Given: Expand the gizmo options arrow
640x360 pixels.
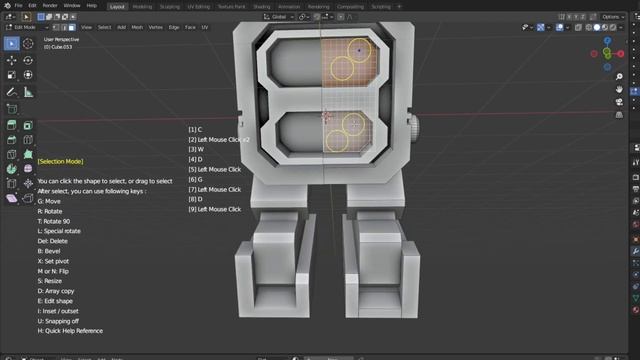Looking at the screenshot, I should [x=549, y=27].
